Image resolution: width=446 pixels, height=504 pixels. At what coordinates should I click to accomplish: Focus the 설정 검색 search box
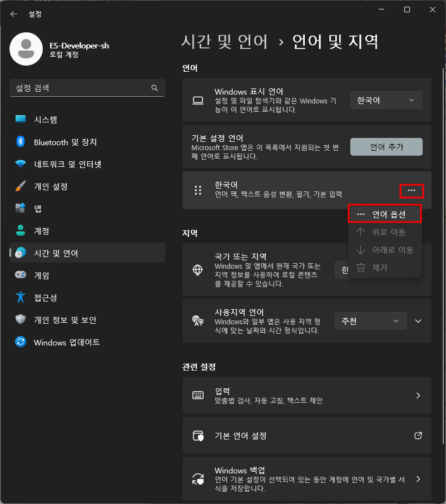[x=87, y=88]
